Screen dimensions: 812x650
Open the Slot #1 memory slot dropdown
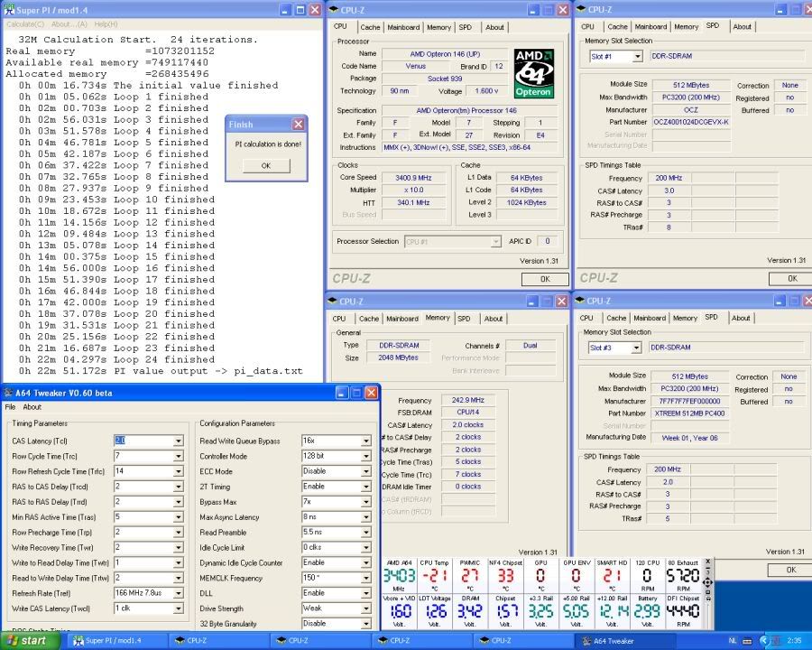pyautogui.click(x=638, y=57)
